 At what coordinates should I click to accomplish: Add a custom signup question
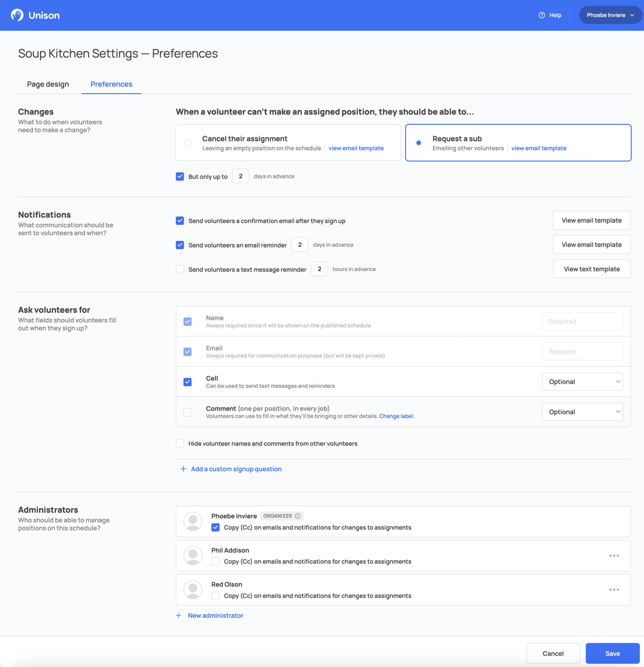[236, 469]
